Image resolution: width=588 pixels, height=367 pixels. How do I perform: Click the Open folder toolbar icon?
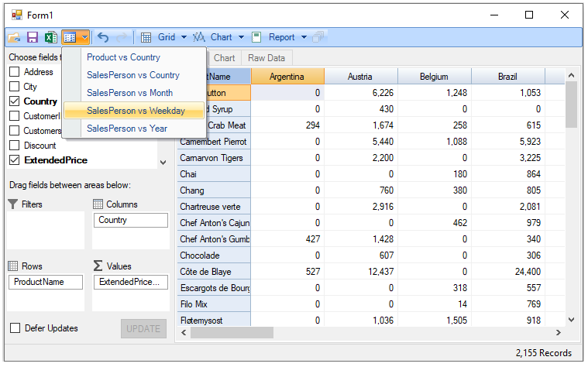click(14, 37)
